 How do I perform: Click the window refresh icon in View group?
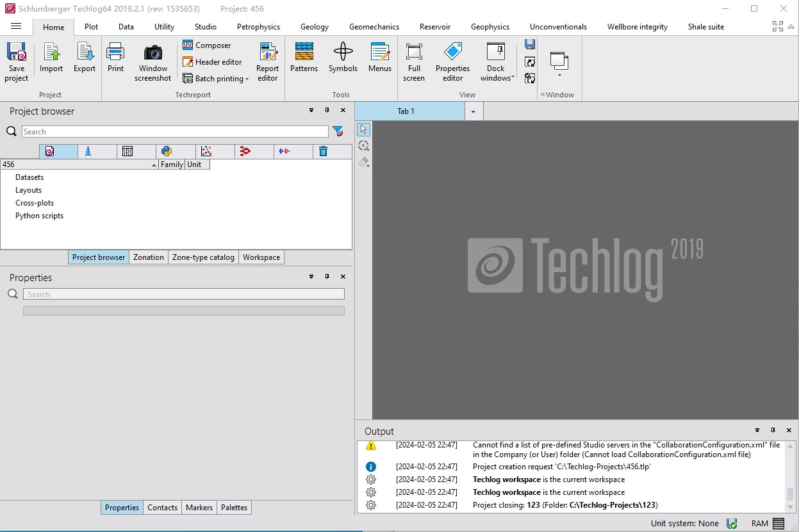(530, 61)
